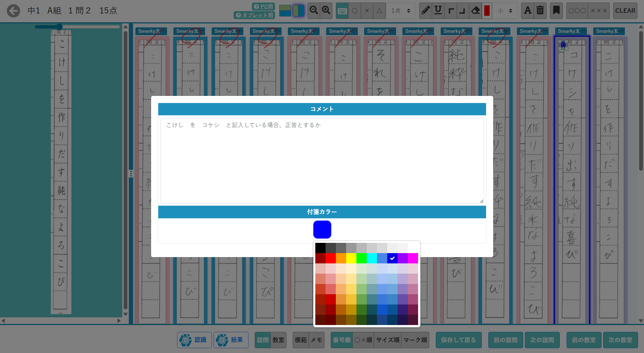644x353 pixels.
Task: Click the zoom in magnifier icon
Action: click(326, 11)
